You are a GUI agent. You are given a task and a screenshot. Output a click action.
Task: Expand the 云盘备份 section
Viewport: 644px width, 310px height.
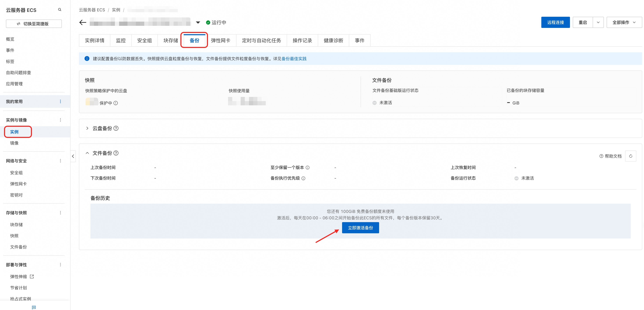click(87, 128)
